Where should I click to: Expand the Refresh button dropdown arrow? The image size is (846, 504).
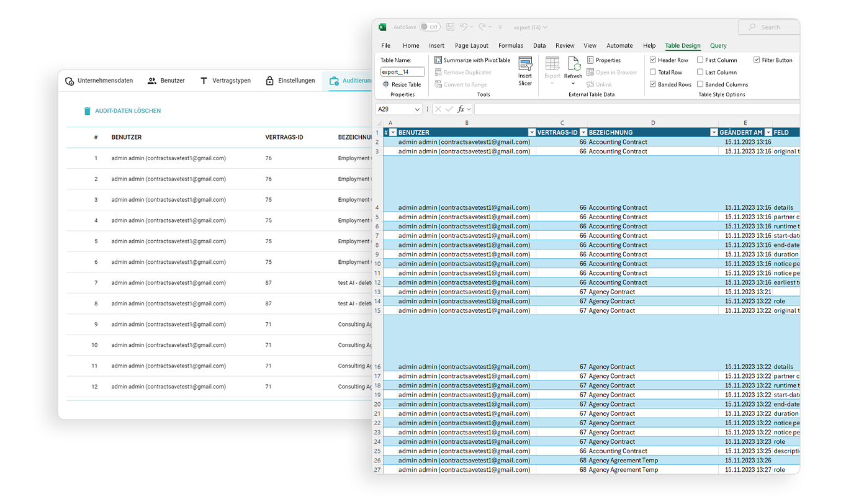574,83
